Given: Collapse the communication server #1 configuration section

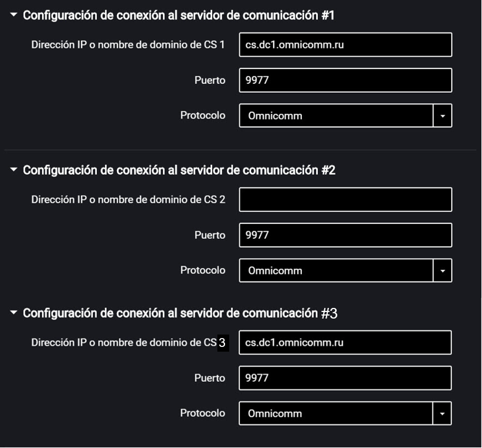Looking at the screenshot, I should (13, 15).
